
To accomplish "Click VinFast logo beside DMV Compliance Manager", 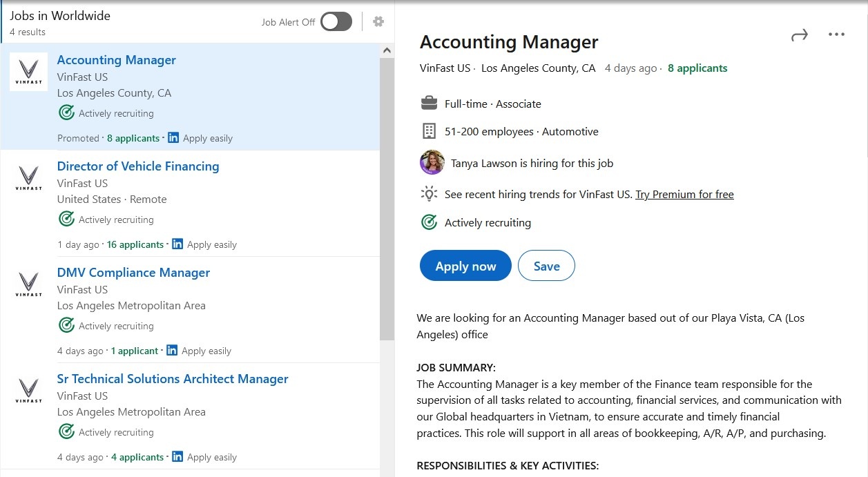I will click(x=28, y=284).
